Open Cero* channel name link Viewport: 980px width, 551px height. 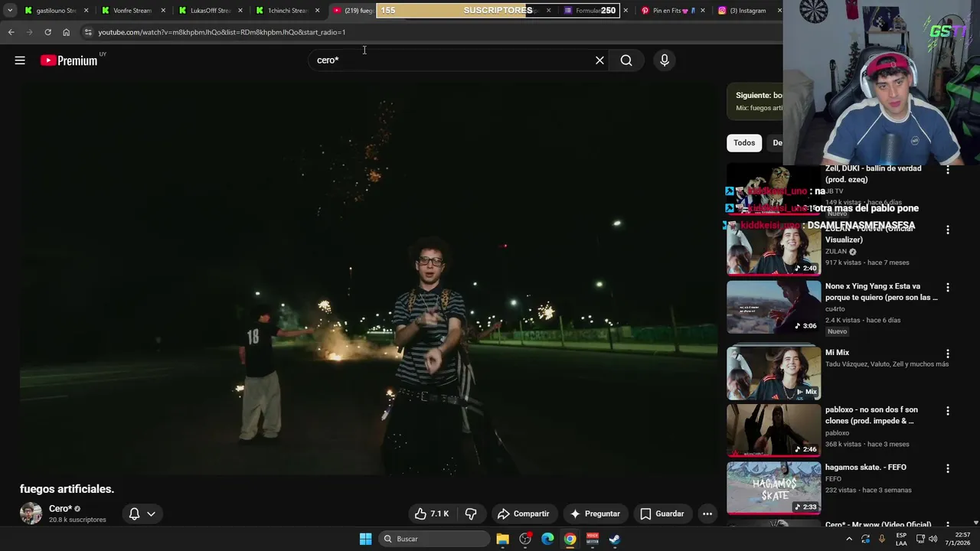[60, 509]
